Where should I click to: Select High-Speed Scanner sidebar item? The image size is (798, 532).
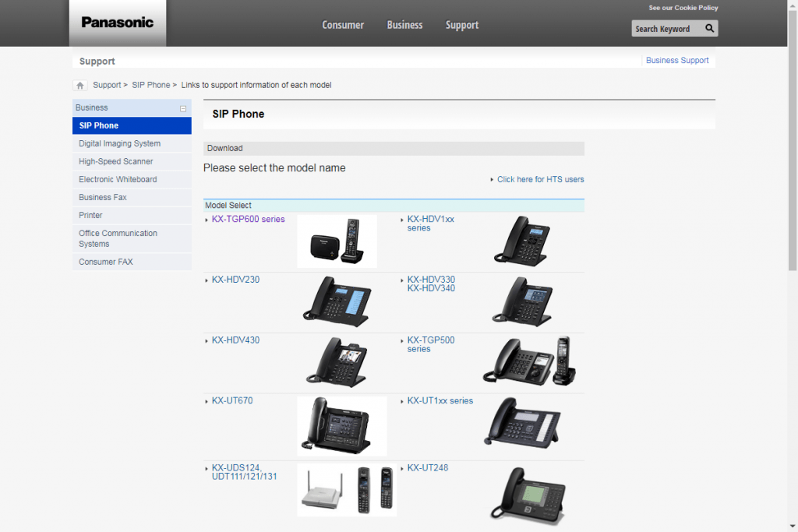click(x=132, y=161)
